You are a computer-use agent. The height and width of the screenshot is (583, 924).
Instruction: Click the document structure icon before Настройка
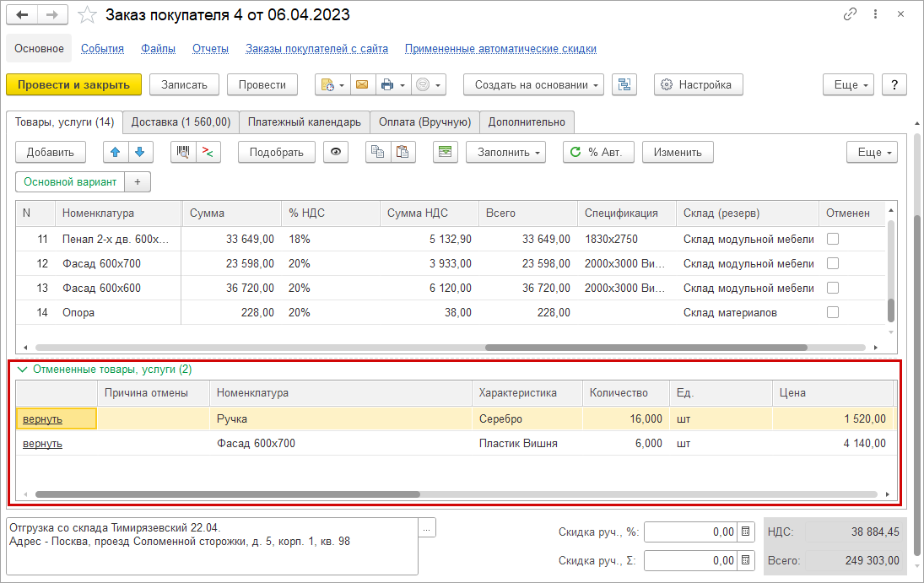624,84
